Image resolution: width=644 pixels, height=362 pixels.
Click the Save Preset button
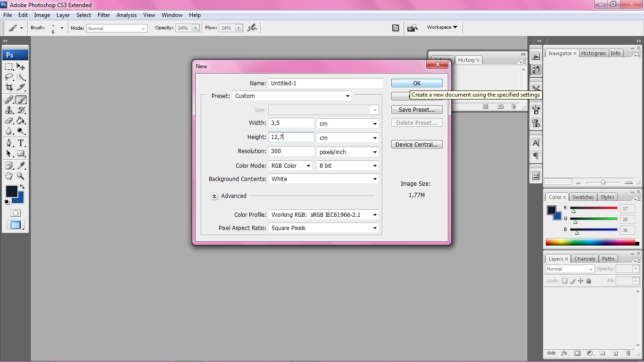coord(417,109)
